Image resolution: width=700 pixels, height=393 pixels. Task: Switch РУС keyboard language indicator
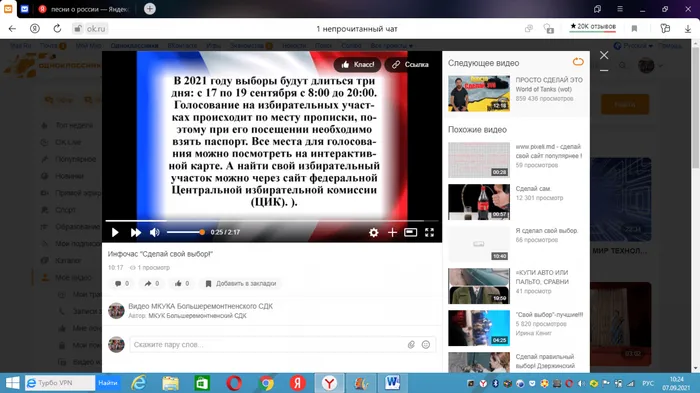(x=648, y=383)
